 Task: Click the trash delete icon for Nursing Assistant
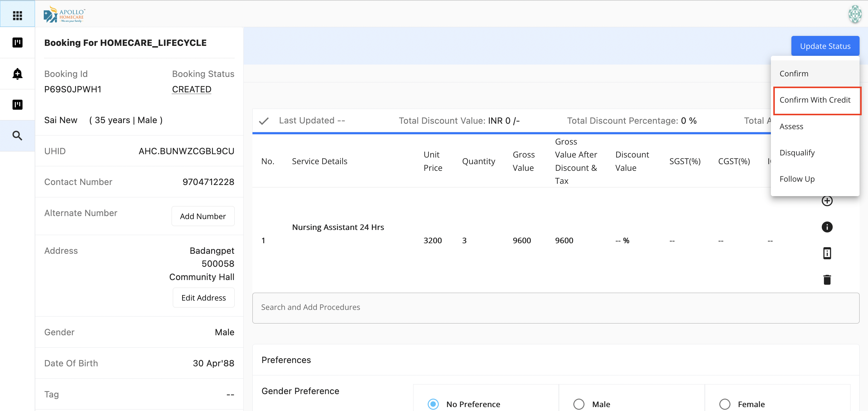tap(827, 279)
